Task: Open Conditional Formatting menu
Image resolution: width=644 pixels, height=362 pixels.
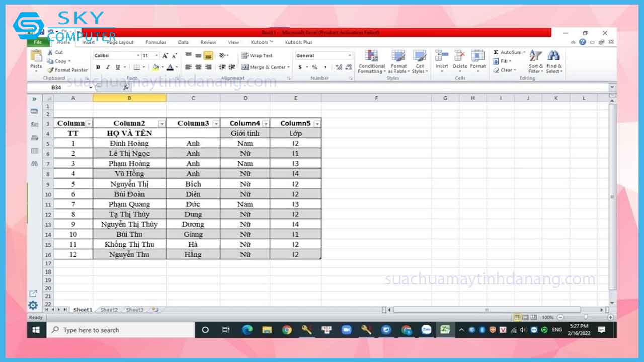Action: pyautogui.click(x=372, y=62)
